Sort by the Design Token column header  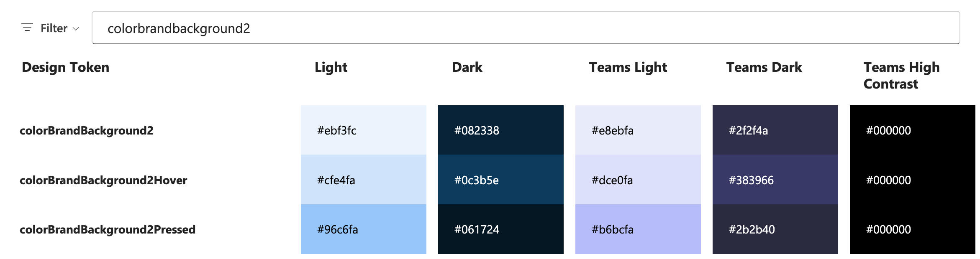coord(66,67)
